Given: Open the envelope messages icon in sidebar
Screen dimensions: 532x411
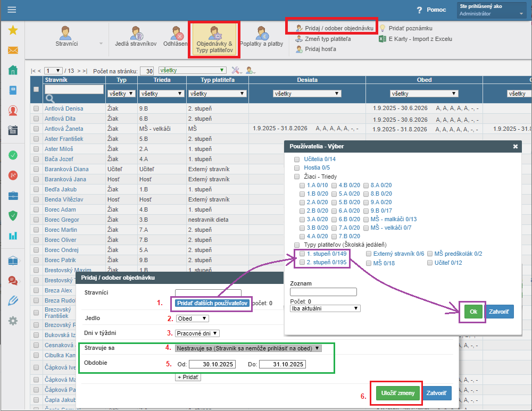Looking at the screenshot, I should coord(13,51).
